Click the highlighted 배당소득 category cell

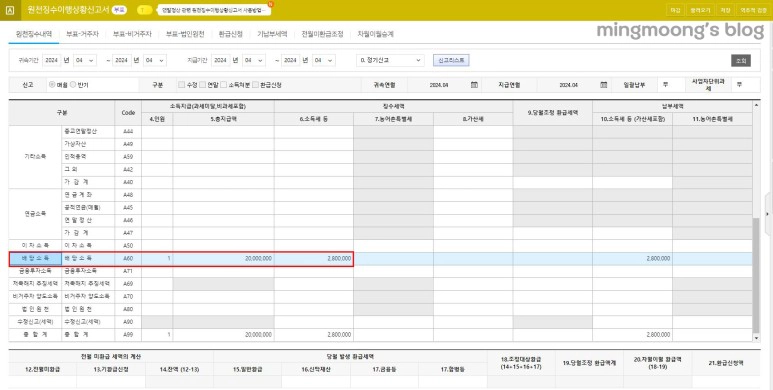(x=35, y=258)
